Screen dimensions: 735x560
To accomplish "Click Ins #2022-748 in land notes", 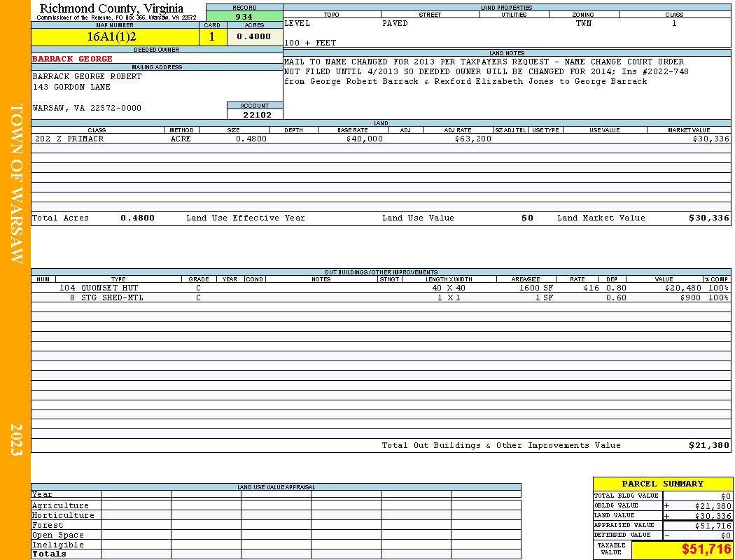I will pos(655,71).
